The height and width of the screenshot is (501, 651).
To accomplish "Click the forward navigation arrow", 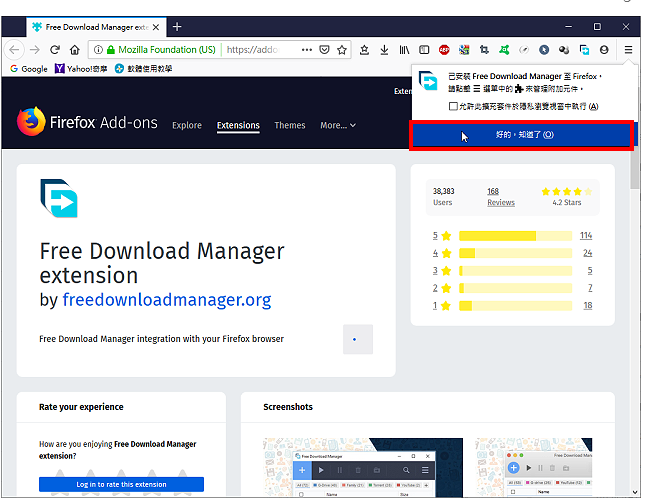I will tap(35, 50).
